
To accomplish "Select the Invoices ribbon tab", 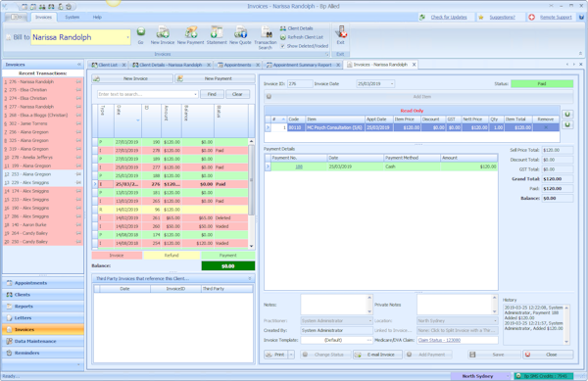I will 43,18.
